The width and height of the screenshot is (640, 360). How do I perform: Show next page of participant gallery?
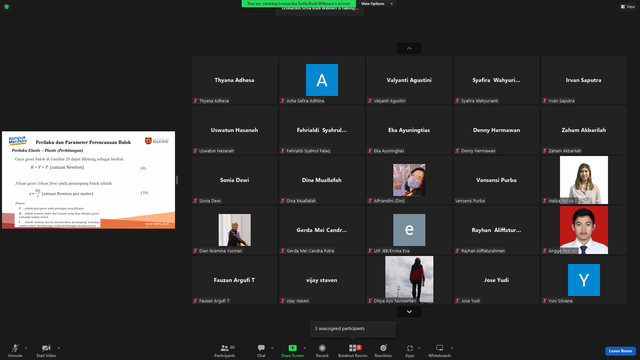pos(409,312)
